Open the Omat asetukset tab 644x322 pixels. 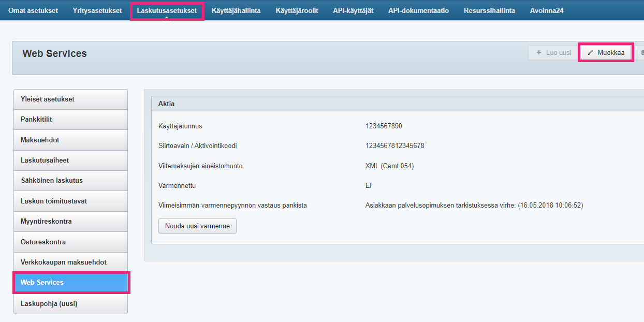[x=33, y=11]
